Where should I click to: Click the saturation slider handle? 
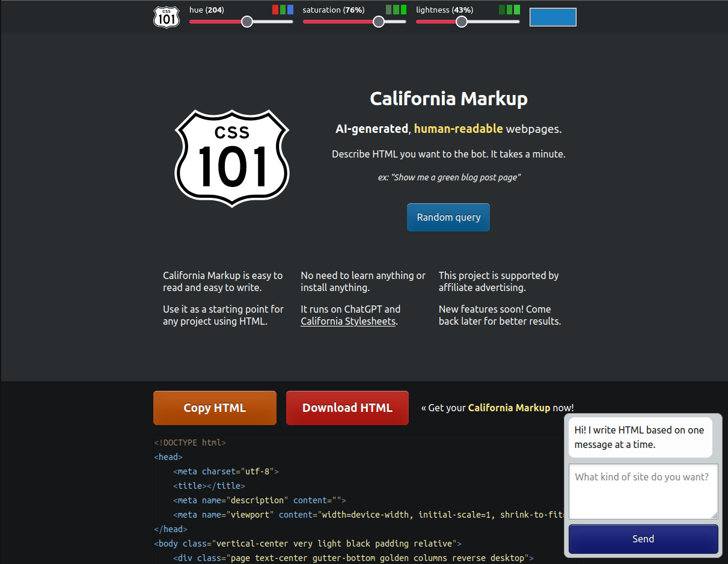click(x=379, y=22)
